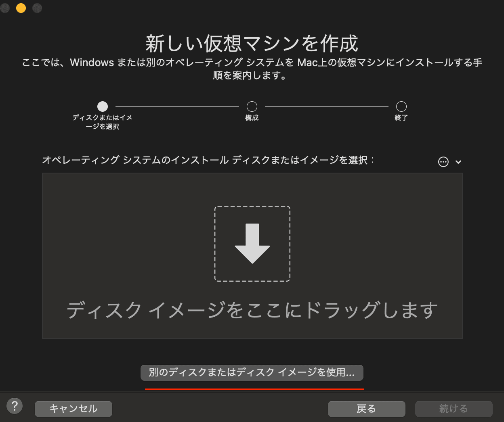Click the ディスクイメージをここにドラッグします text
Viewport: 504px width, 422px height.
point(252,310)
